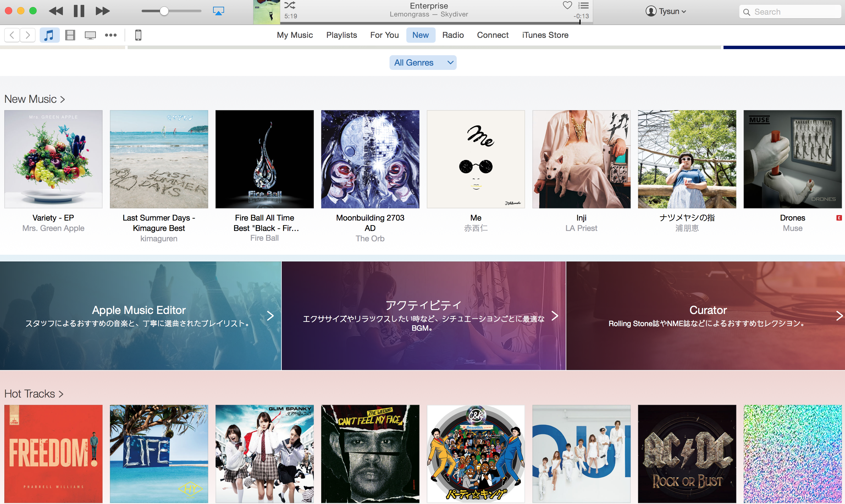Go forward with the right arrow button

[28, 35]
